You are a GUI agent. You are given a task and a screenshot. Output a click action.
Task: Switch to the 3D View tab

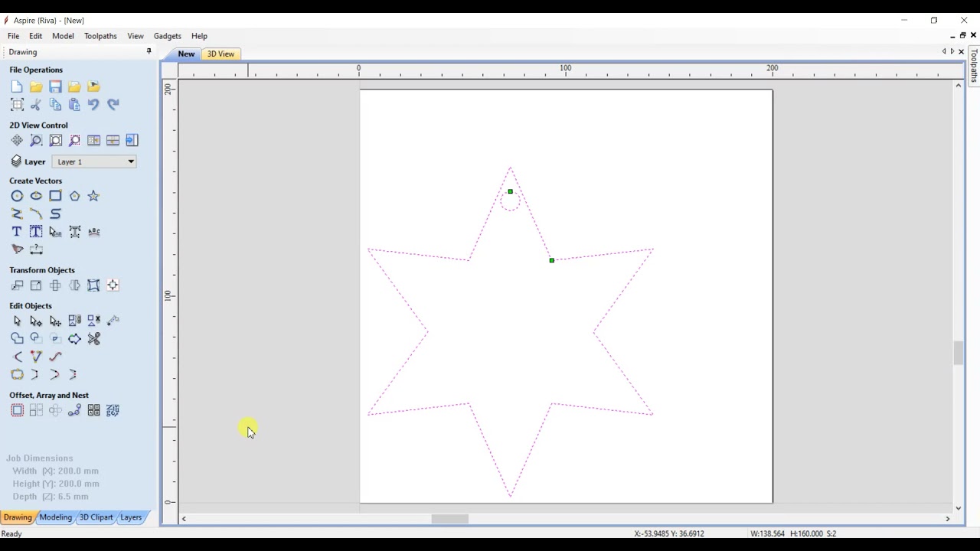tap(220, 54)
